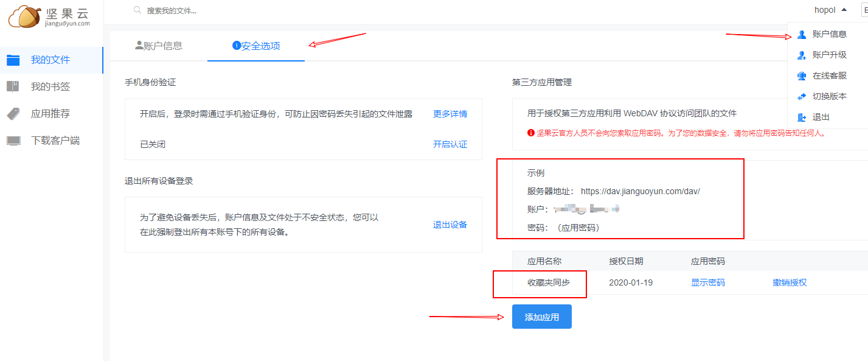This screenshot has height=361, width=868.
Task: Click the 更多详情 link
Action: click(450, 114)
